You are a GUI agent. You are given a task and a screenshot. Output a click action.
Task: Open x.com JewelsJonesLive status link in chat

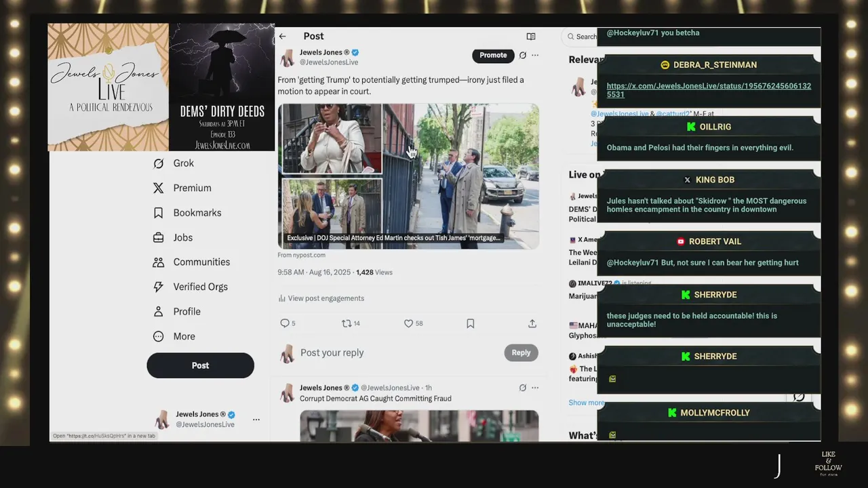(709, 90)
